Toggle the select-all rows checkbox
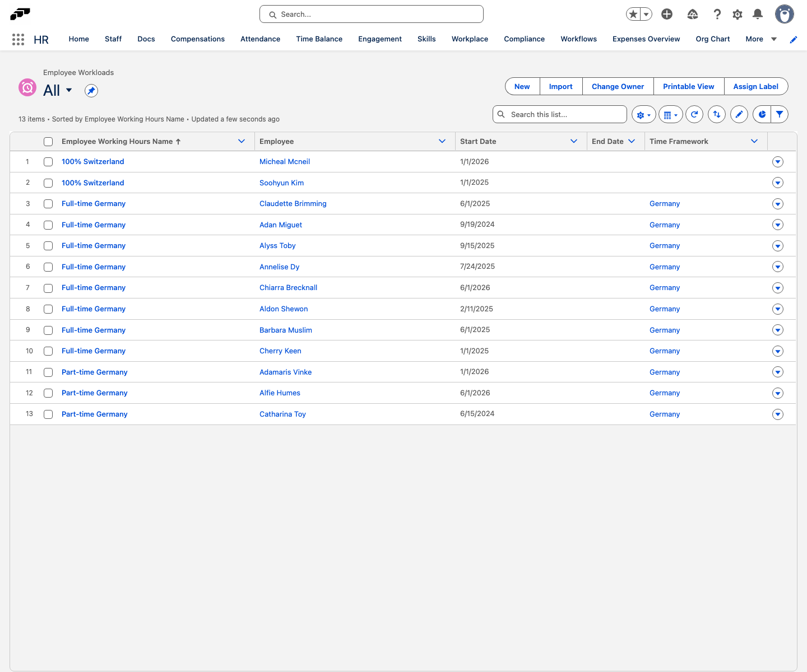This screenshot has width=807, height=672. (x=48, y=142)
